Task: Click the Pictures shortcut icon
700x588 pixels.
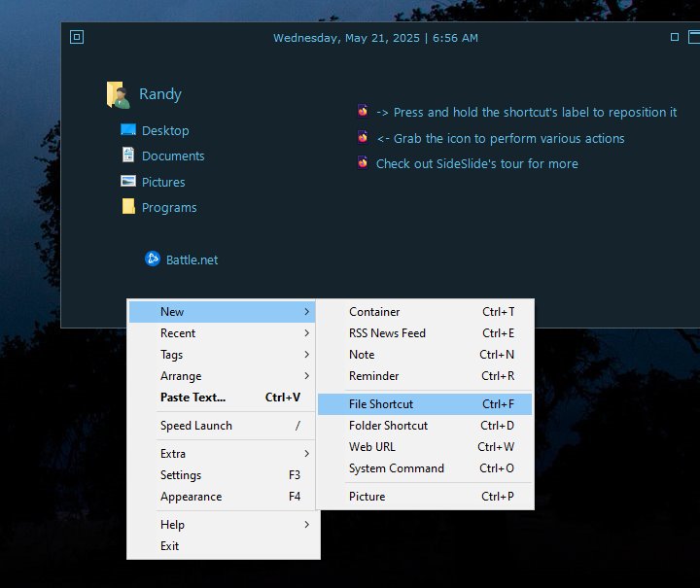Action: pyautogui.click(x=128, y=181)
